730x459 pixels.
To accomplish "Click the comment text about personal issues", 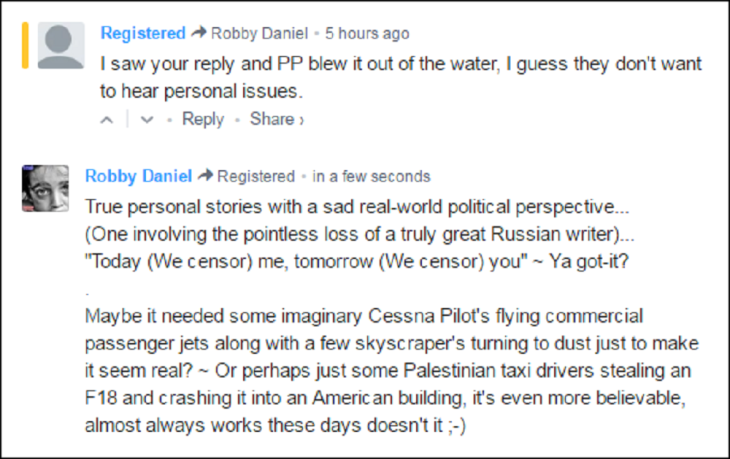I will [x=400, y=77].
